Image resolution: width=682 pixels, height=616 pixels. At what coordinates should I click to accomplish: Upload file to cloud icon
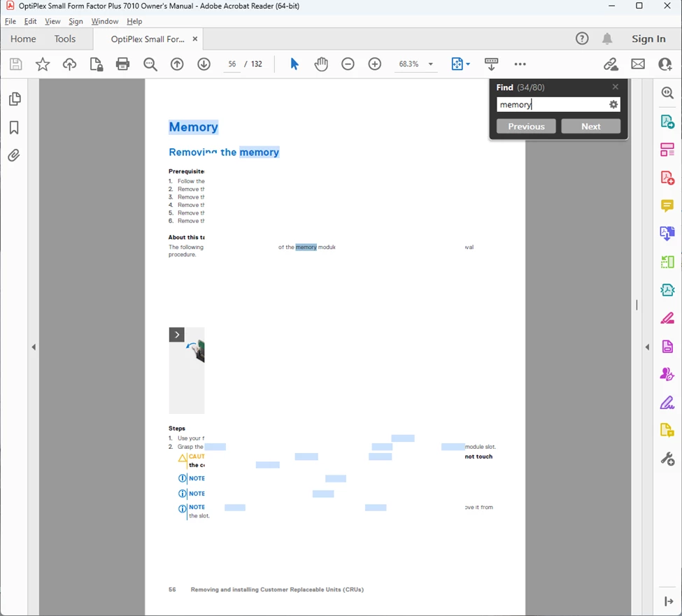(69, 64)
